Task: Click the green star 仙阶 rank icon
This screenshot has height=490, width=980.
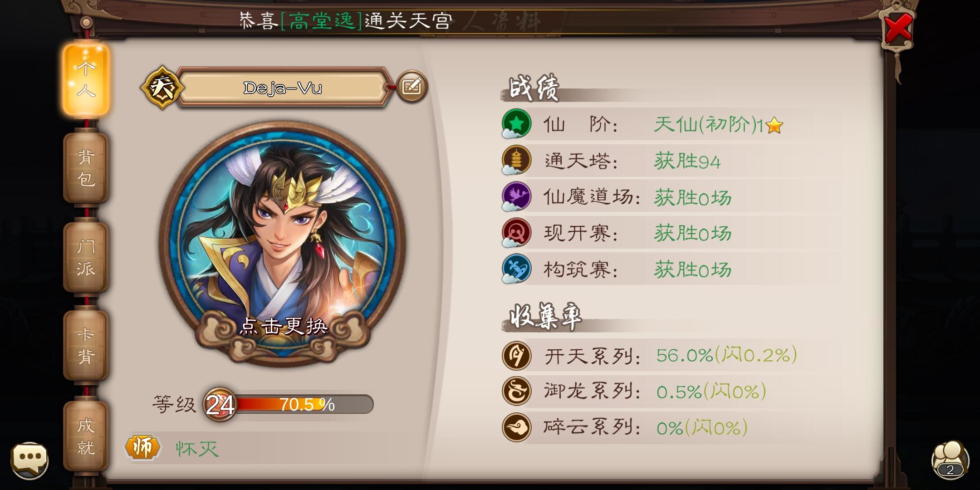Action: point(517,124)
